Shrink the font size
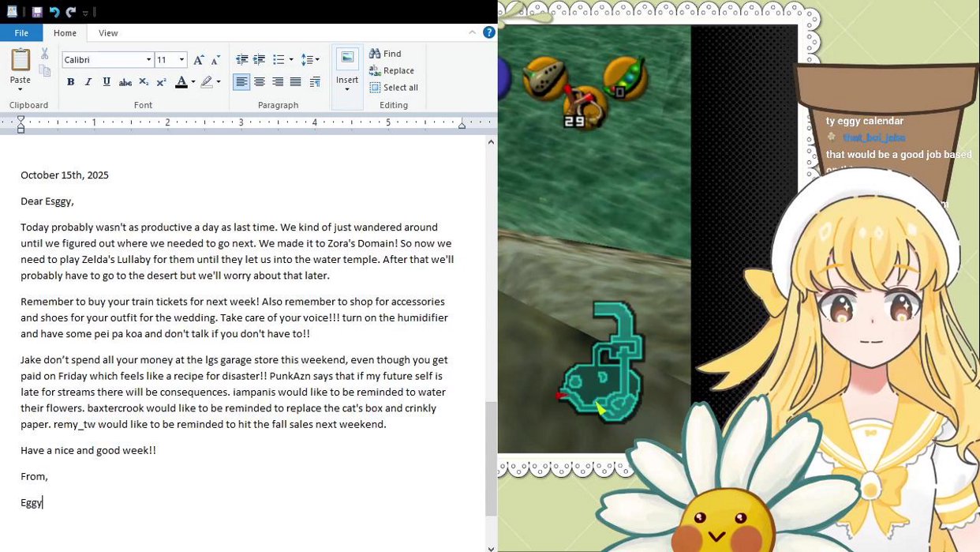The height and width of the screenshot is (552, 980). pos(215,60)
